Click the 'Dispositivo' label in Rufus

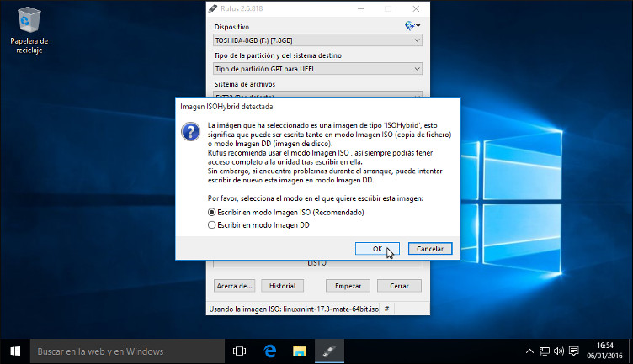point(231,27)
